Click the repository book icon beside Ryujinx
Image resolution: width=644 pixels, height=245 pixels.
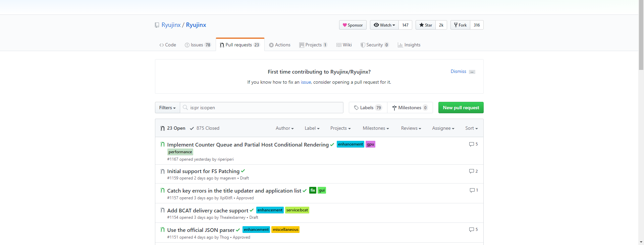[157, 25]
